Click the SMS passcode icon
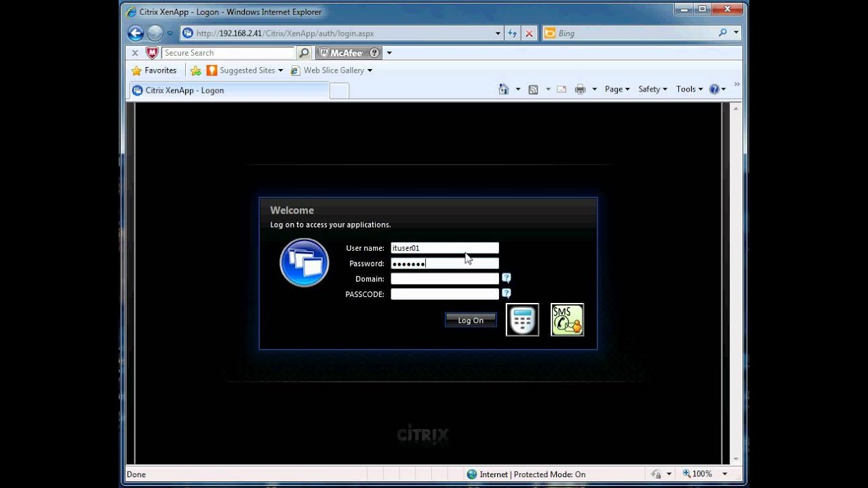This screenshot has height=488, width=868. point(568,320)
